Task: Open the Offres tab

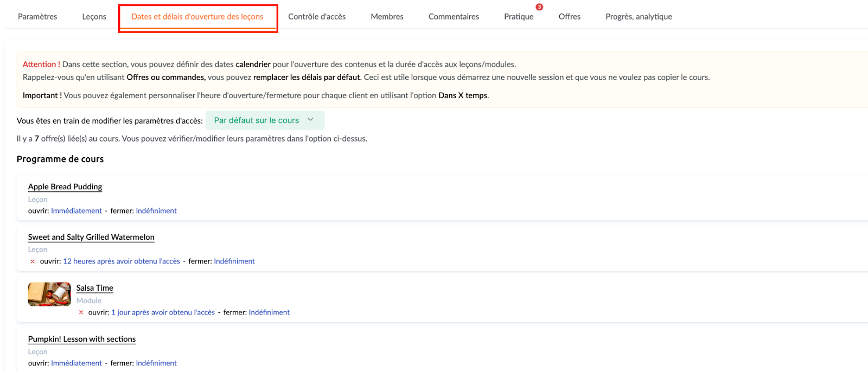Action: tap(569, 17)
